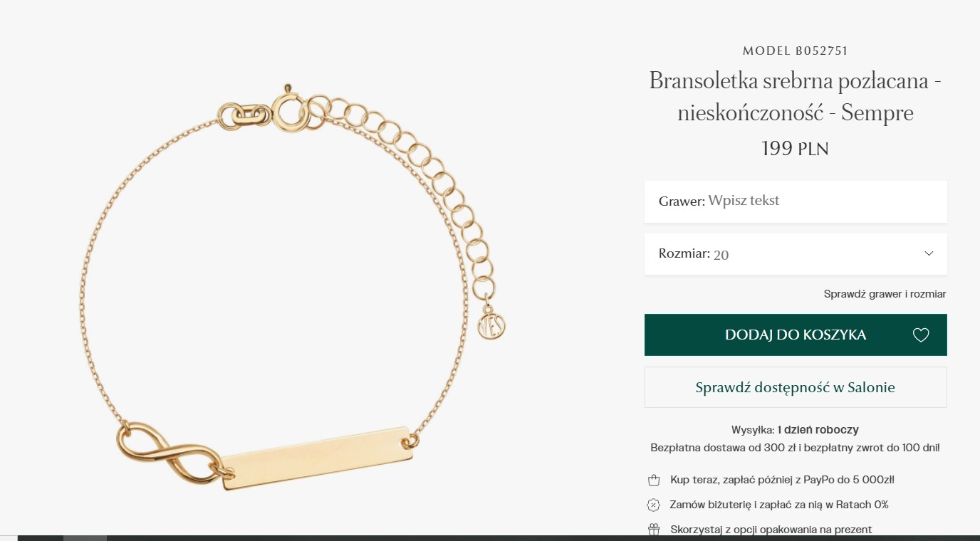980x541 pixels.
Task: Click the gift packaging icon
Action: coord(653,530)
